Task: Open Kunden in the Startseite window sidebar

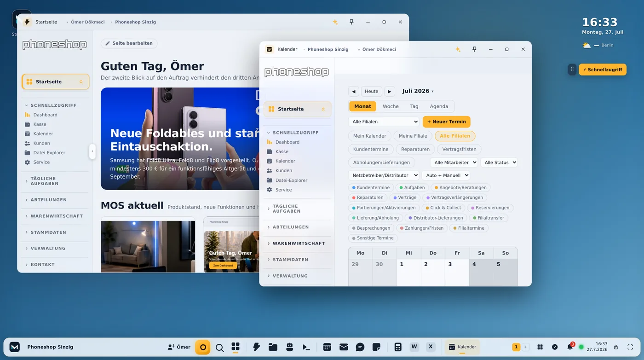Action: 41,143
